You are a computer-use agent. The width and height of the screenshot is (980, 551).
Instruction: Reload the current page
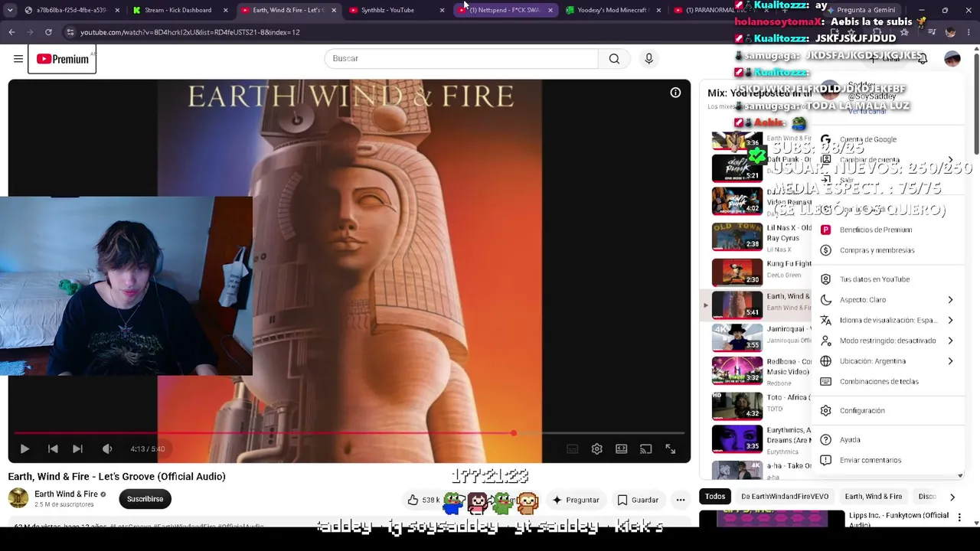coord(48,32)
